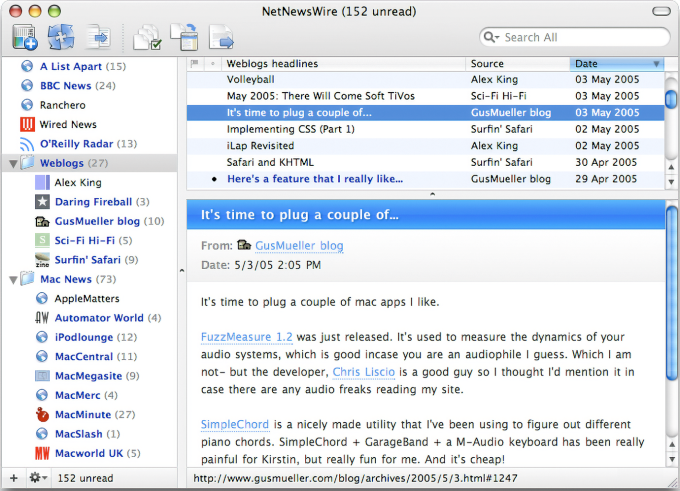Screen dimensions: 680x491
Task: Click the Refresh All toolbar icon
Action: 61,37
